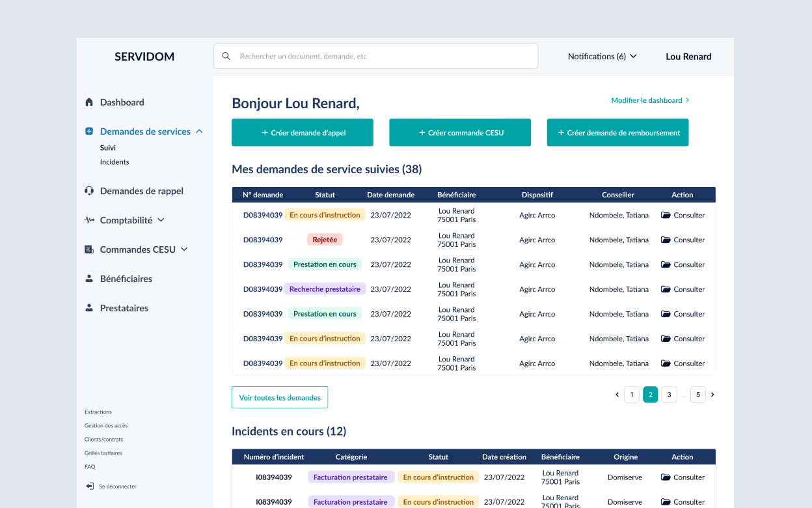Collapse the Demandes de services chevron
The height and width of the screenshot is (508, 812).
click(x=199, y=132)
